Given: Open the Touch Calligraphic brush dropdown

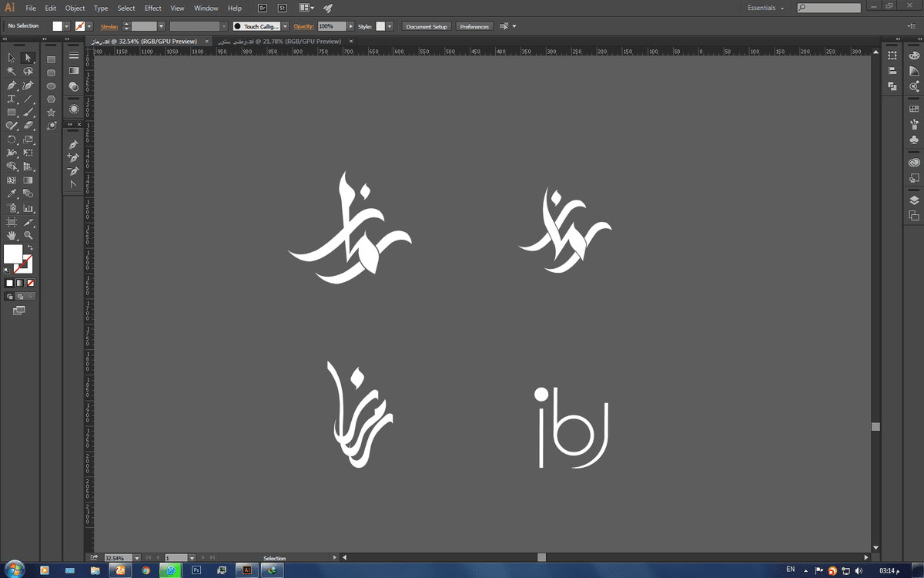Looking at the screenshot, I should point(285,26).
